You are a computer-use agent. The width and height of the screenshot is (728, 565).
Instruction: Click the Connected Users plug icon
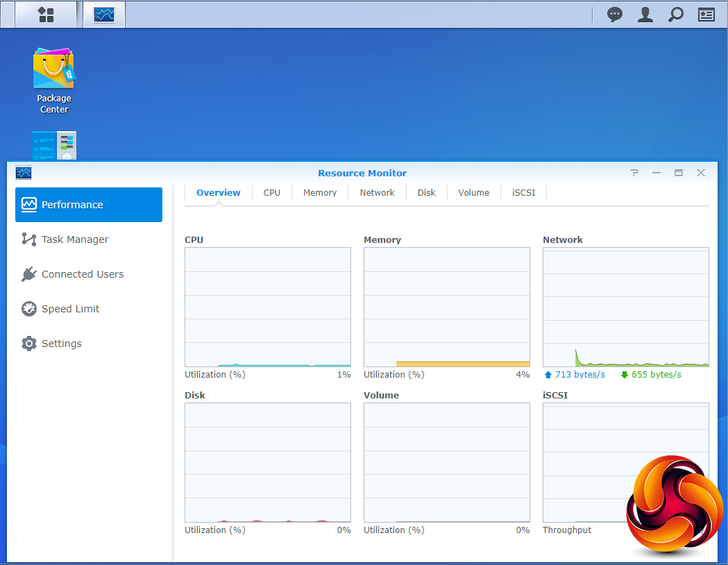(x=28, y=274)
